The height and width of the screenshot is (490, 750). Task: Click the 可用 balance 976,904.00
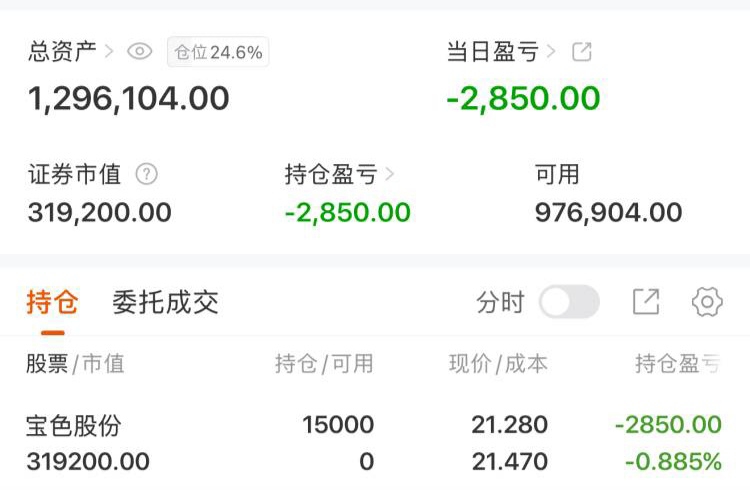[x=608, y=212]
